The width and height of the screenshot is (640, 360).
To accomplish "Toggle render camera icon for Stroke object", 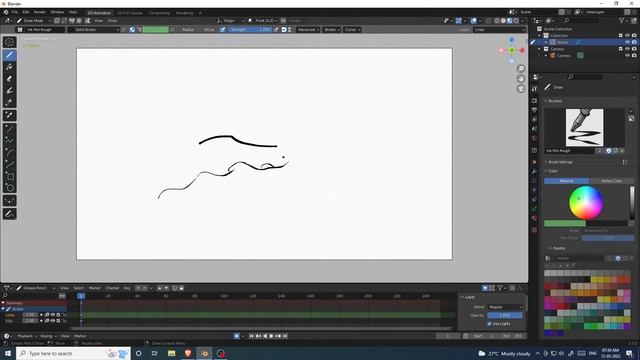I will [634, 42].
